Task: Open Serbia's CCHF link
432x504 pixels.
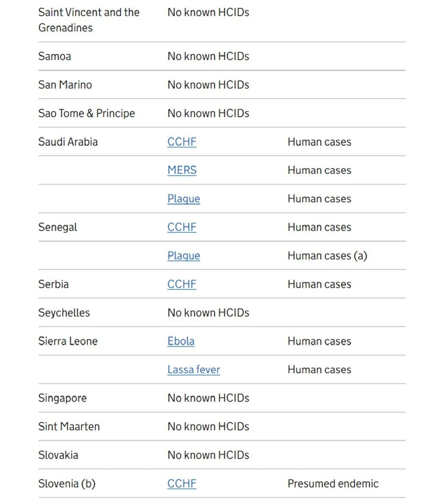Action: point(182,284)
